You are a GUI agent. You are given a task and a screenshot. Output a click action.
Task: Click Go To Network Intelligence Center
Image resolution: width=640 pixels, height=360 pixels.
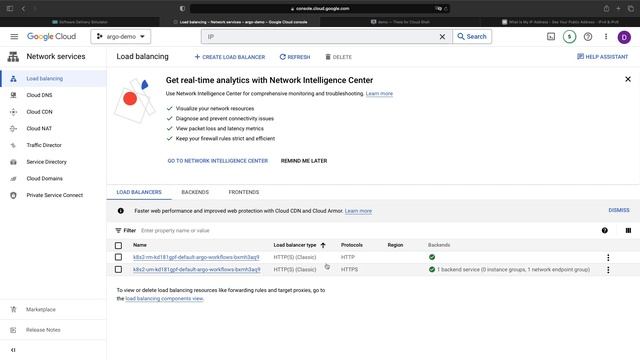tap(218, 161)
